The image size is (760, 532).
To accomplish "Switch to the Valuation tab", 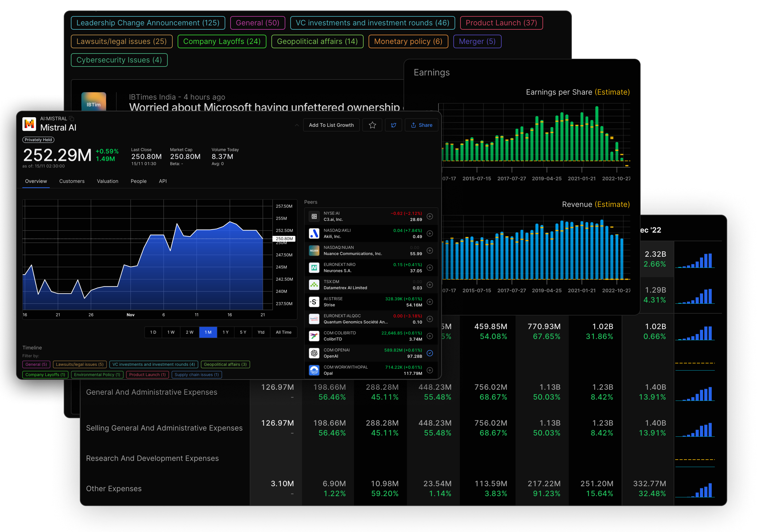I will tap(108, 181).
